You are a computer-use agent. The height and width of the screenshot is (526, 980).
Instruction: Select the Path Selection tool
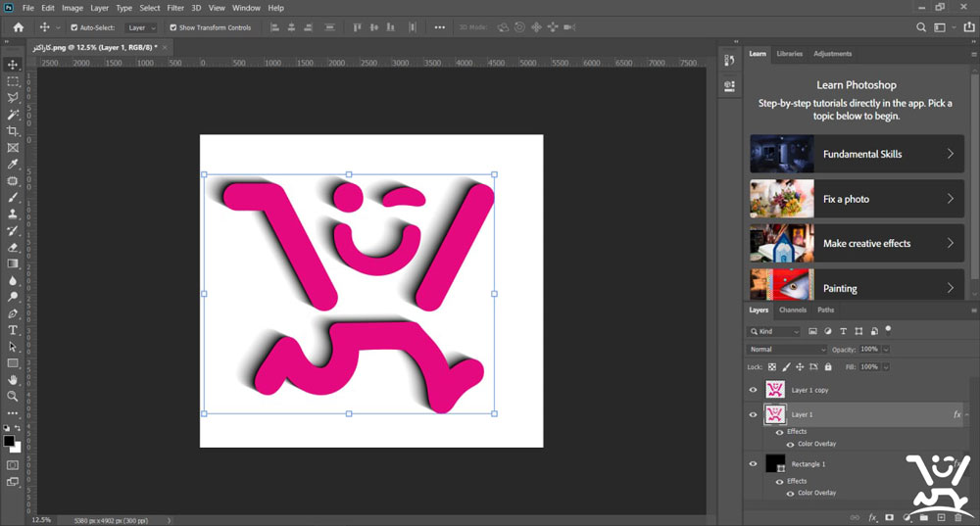click(x=13, y=347)
